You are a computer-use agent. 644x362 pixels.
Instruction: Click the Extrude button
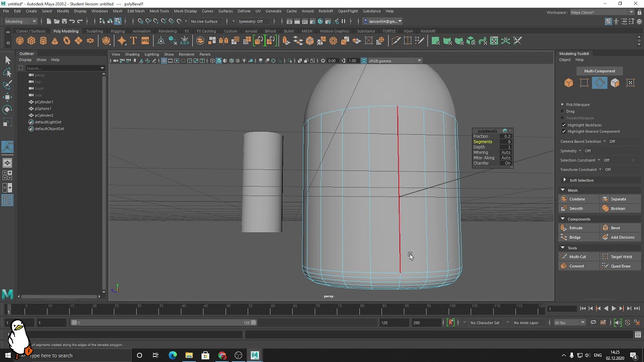579,228
